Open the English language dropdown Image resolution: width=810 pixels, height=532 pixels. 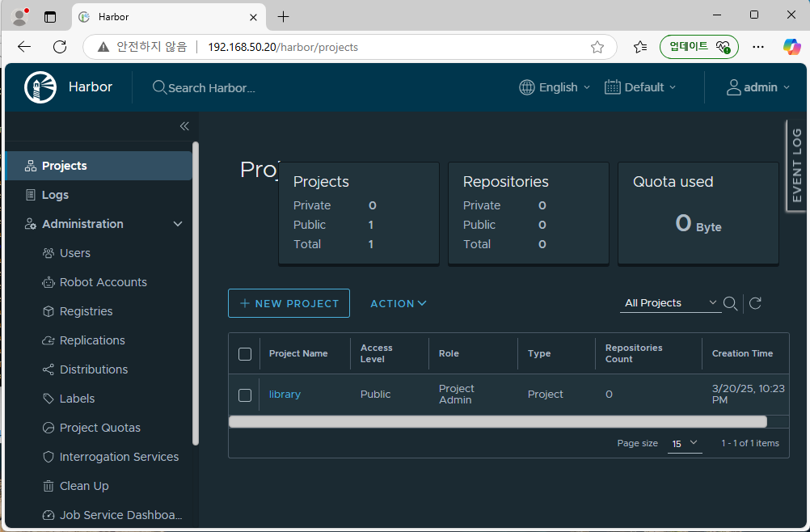555,87
